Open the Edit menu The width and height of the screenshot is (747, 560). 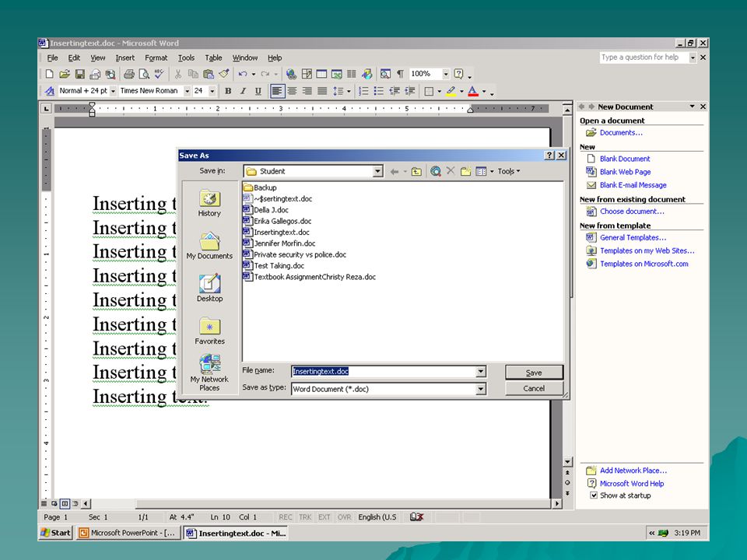[74, 58]
